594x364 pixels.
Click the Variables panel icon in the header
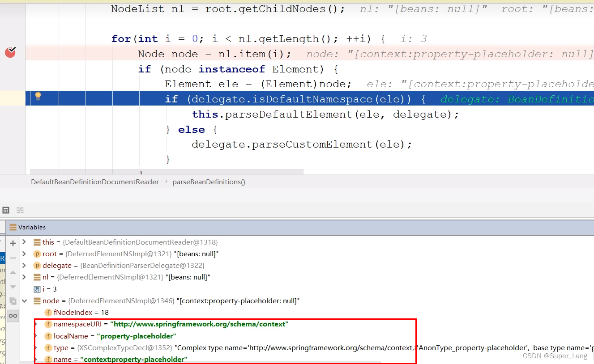(13, 227)
